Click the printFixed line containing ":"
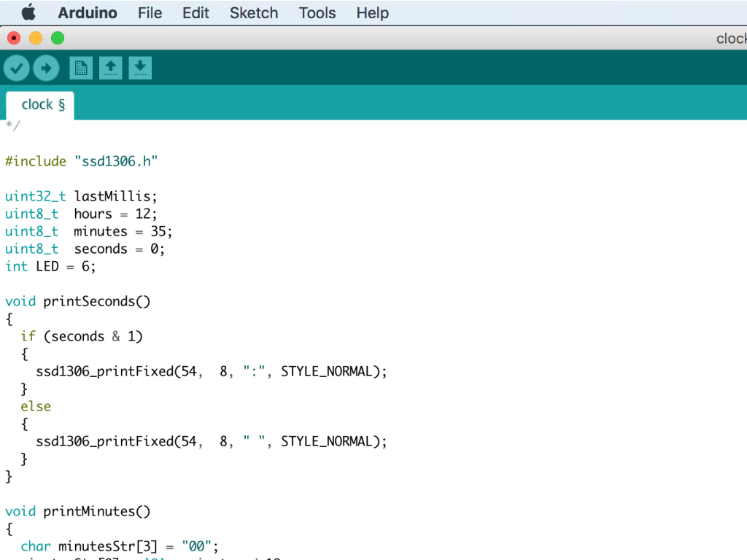This screenshot has height=560, width=747. point(212,371)
